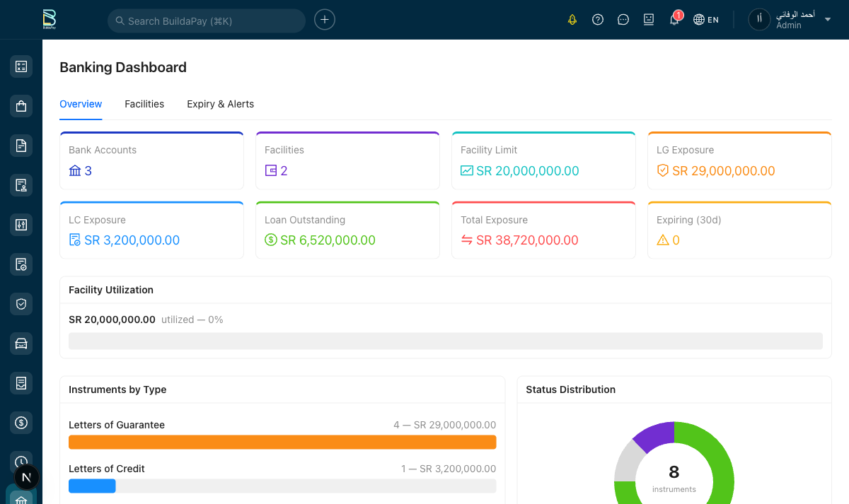Click the '1 — SR 3,200,000.00' value
This screenshot has width=849, height=504.
tap(449, 469)
